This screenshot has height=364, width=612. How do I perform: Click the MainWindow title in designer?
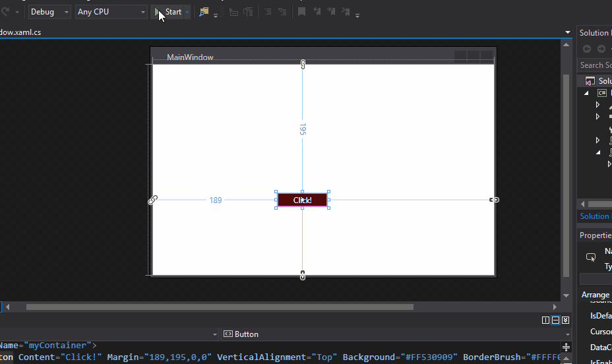[x=190, y=57]
